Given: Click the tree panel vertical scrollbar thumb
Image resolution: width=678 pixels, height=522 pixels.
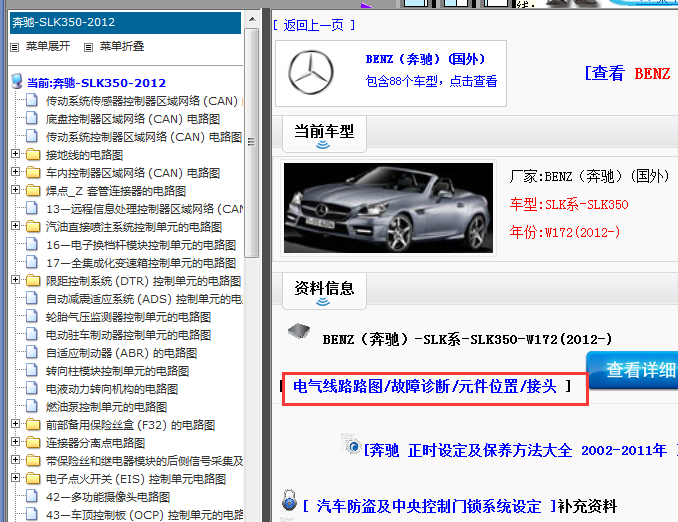Looking at the screenshot, I should coord(252,142).
